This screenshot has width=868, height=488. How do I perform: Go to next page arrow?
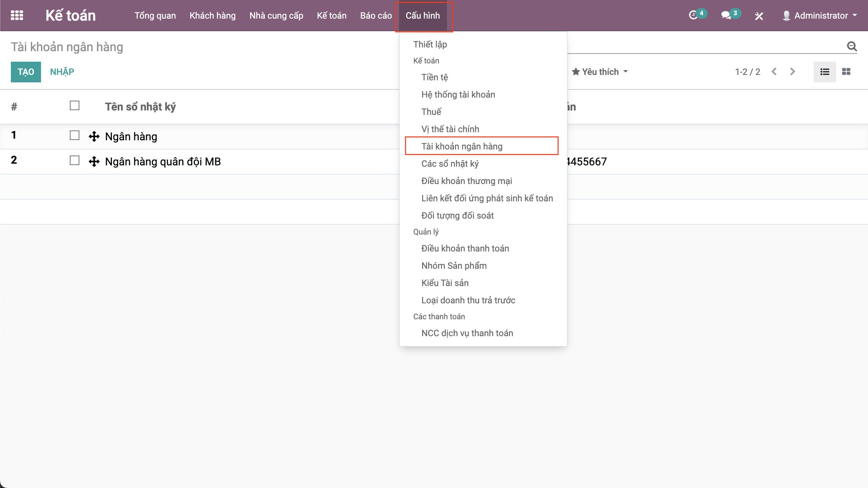(792, 72)
